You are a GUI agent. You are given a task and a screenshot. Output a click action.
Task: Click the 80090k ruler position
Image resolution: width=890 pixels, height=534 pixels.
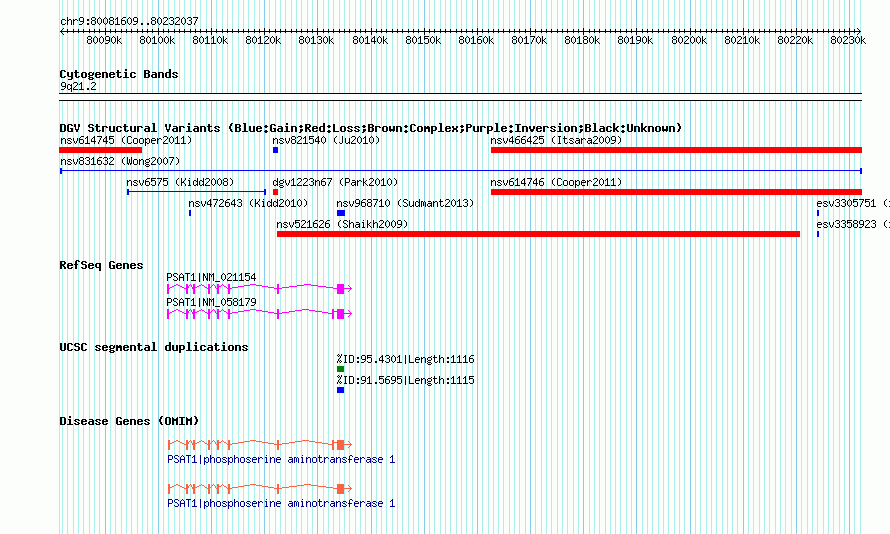point(104,40)
